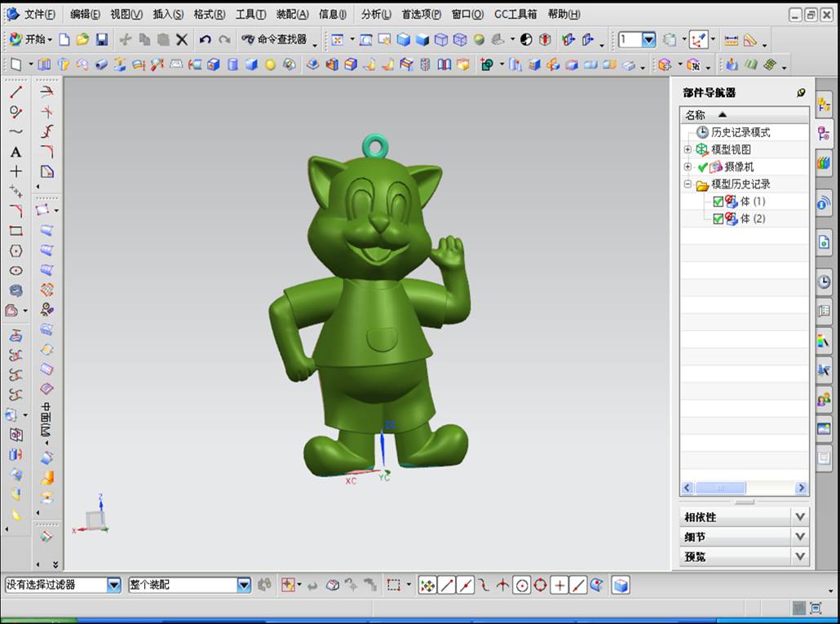Viewport: 840px width, 624px height.
Task: Toggle the Enable Snap Point button in the bottom bar
Action: click(427, 585)
